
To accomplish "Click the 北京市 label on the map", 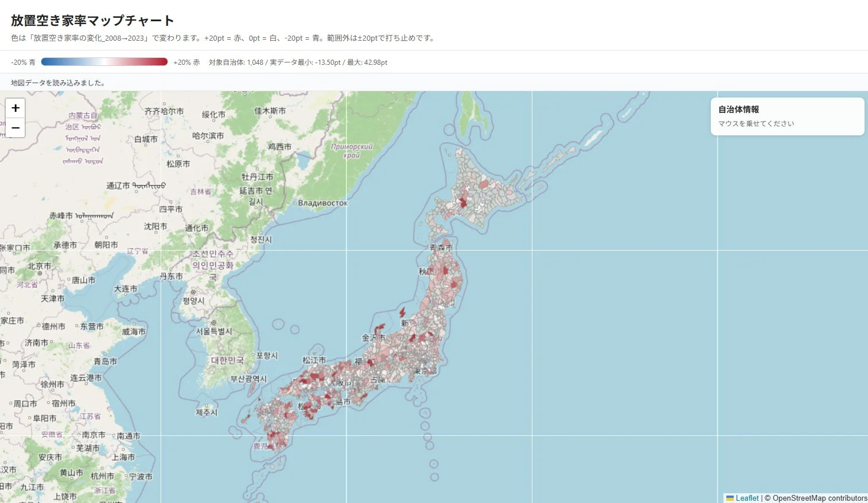I will point(40,266).
